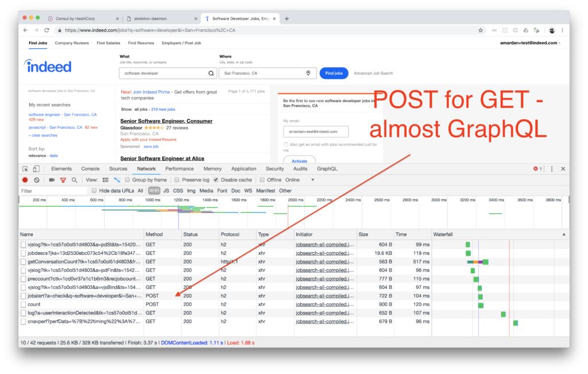The image size is (588, 374).
Task: Open the Performance DevTools tab
Action: tap(180, 169)
